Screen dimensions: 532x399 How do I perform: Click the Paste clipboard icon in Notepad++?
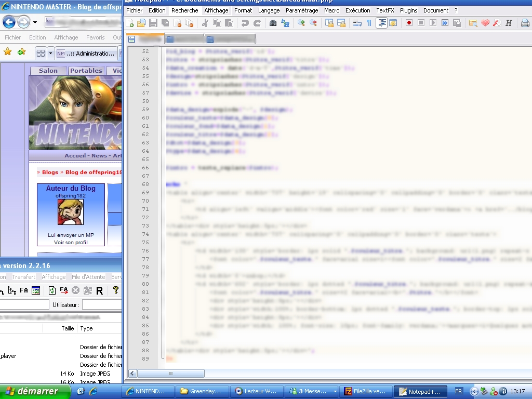(229, 23)
